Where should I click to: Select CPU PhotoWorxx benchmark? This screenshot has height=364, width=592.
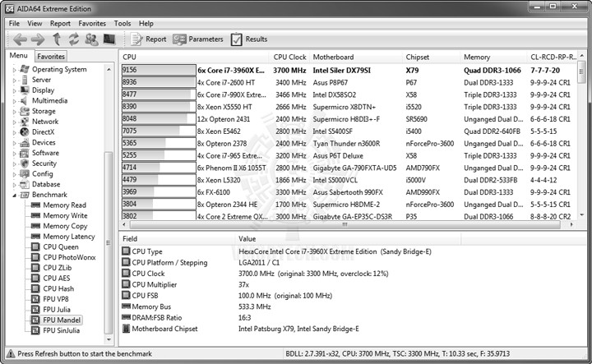[x=69, y=257]
